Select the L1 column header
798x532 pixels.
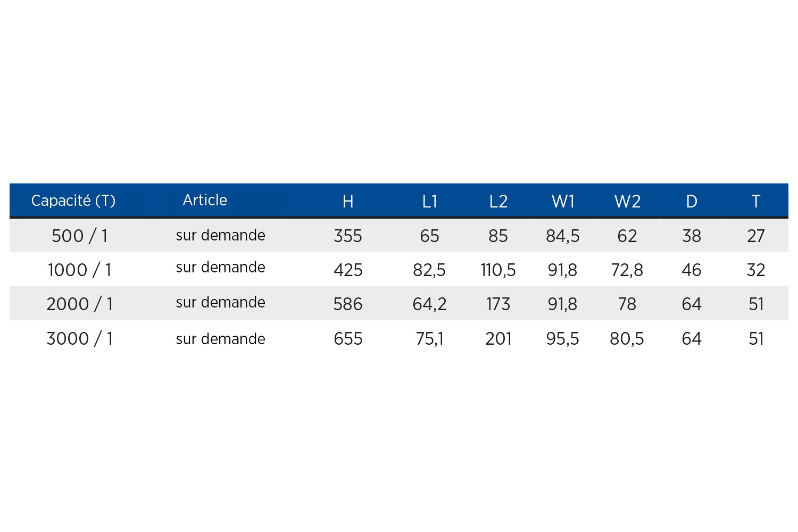[x=429, y=201]
